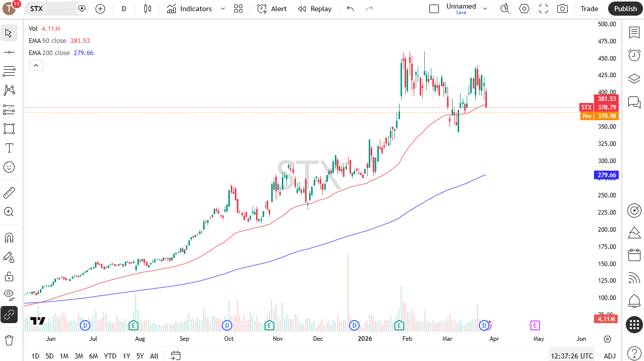This screenshot has height=361, width=644.
Task: Remove objects with the trash icon
Action: tap(9, 340)
